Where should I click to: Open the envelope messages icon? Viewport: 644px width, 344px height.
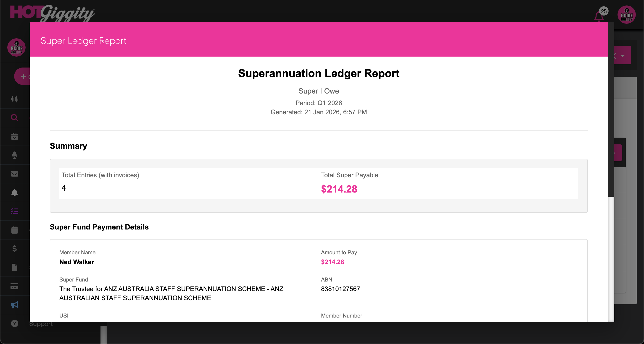coord(14,174)
